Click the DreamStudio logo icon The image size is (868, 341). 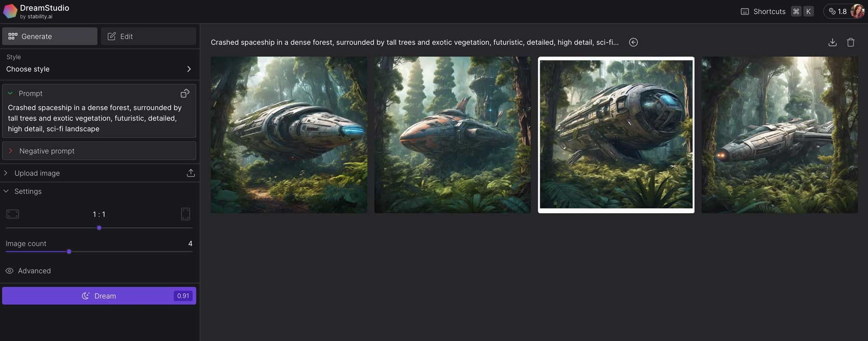[10, 11]
